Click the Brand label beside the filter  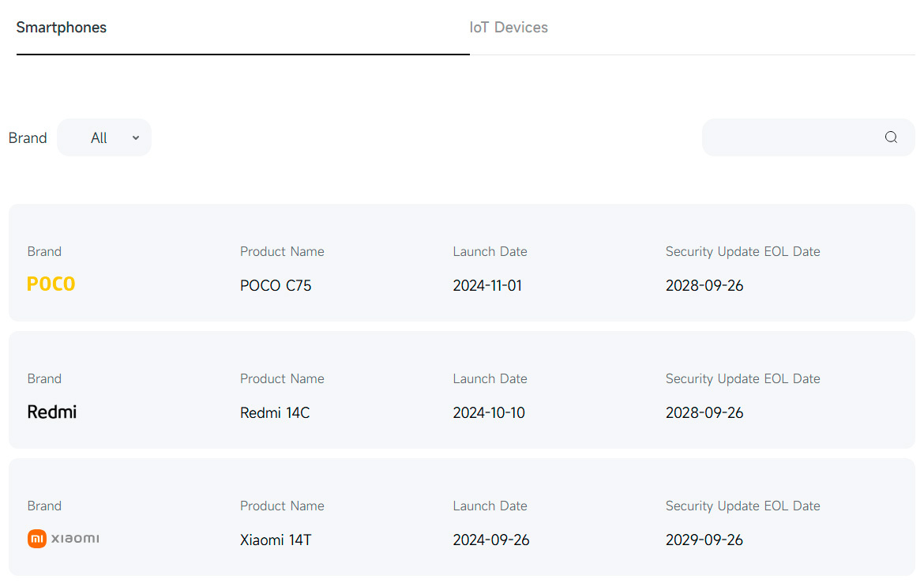coord(28,138)
